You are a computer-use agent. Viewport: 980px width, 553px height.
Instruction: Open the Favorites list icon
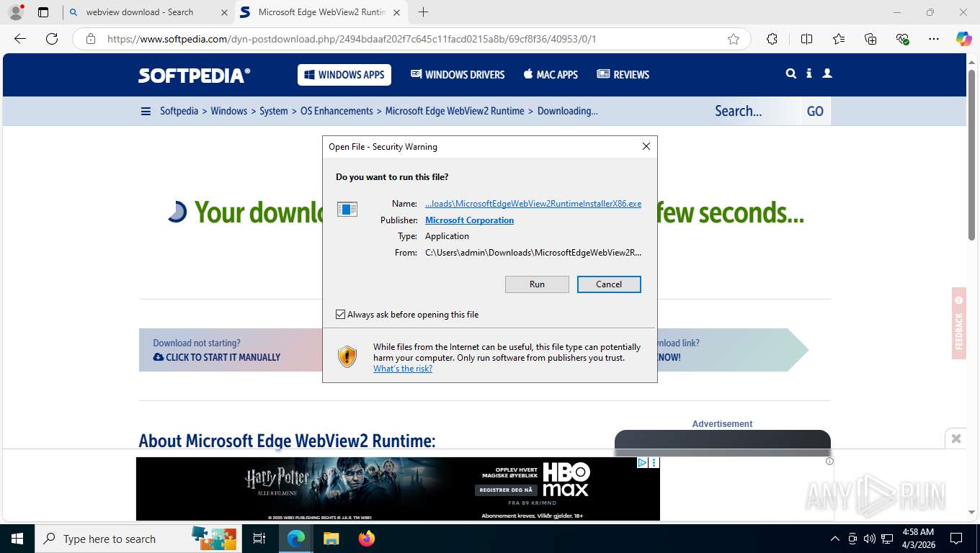pyautogui.click(x=839, y=39)
